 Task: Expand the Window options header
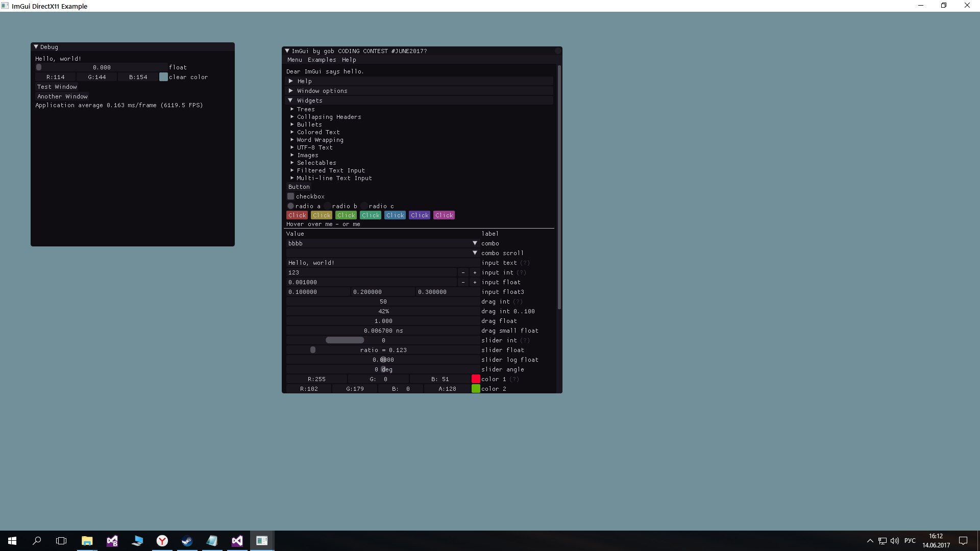point(420,91)
